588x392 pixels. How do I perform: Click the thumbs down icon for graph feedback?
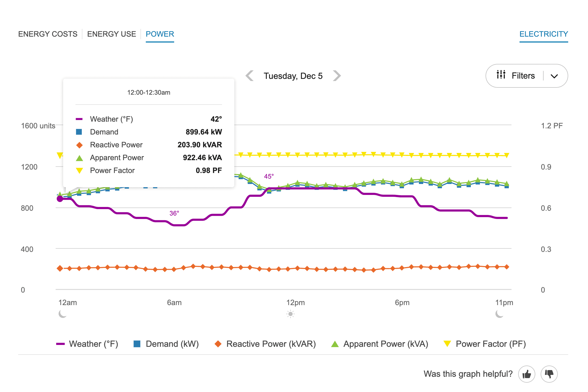[549, 374]
